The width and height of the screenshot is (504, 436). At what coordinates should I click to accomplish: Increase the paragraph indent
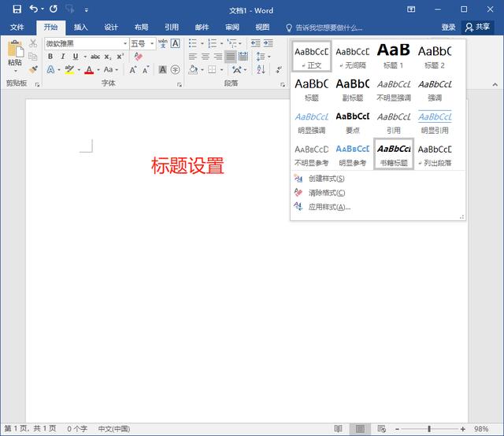coord(269,43)
